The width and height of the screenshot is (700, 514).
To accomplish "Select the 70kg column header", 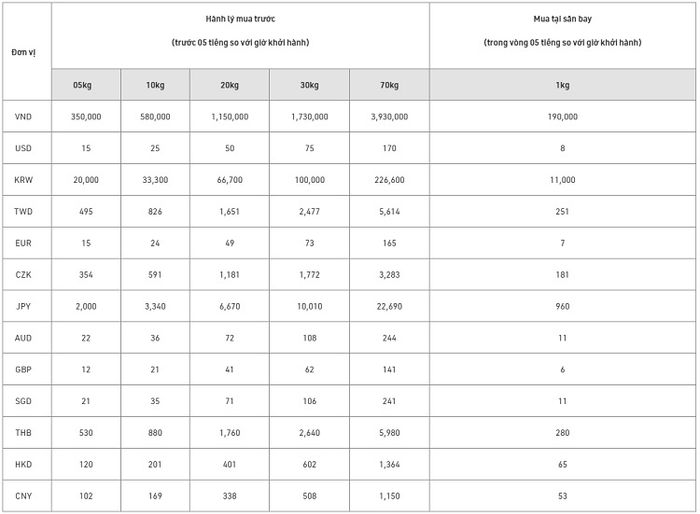I will pyautogui.click(x=389, y=84).
